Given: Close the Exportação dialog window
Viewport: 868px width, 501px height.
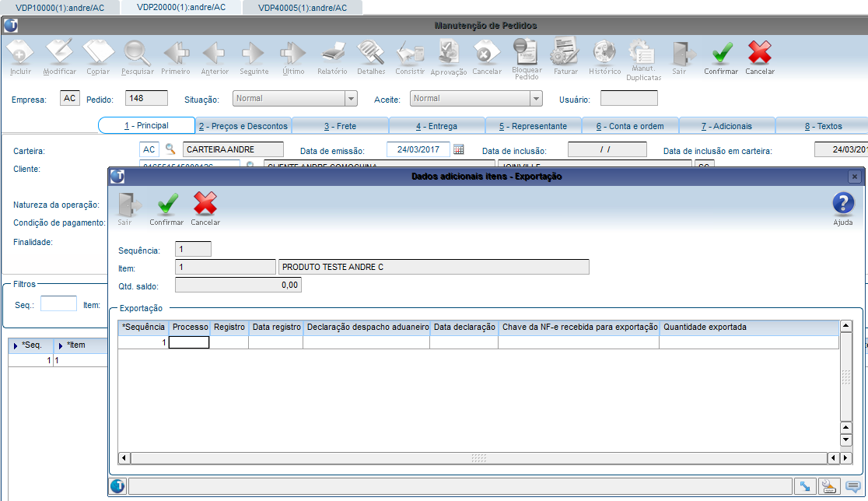Looking at the screenshot, I should pos(855,177).
